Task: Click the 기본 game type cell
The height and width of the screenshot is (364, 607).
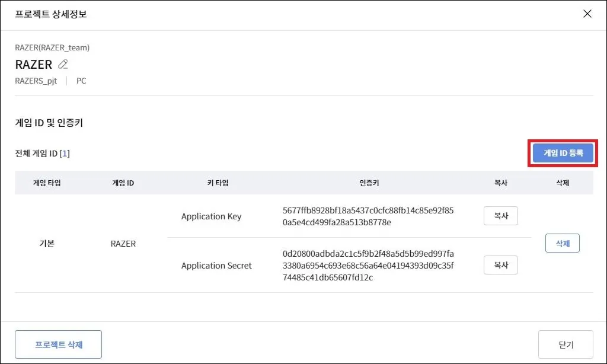Action: [46, 244]
